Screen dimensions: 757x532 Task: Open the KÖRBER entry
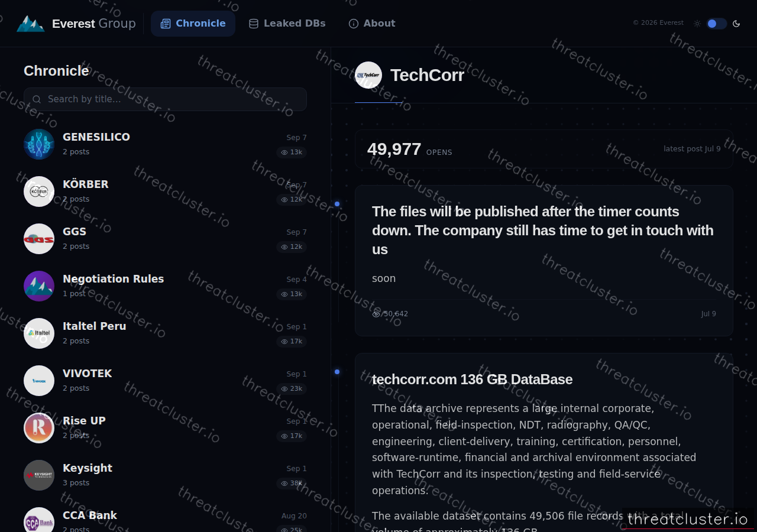coord(165,192)
